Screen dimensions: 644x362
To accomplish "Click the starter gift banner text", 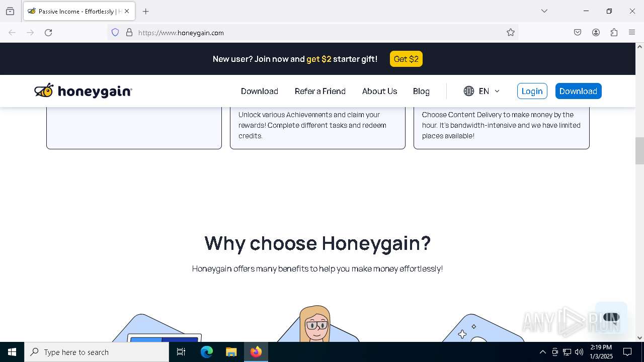I will point(295,59).
